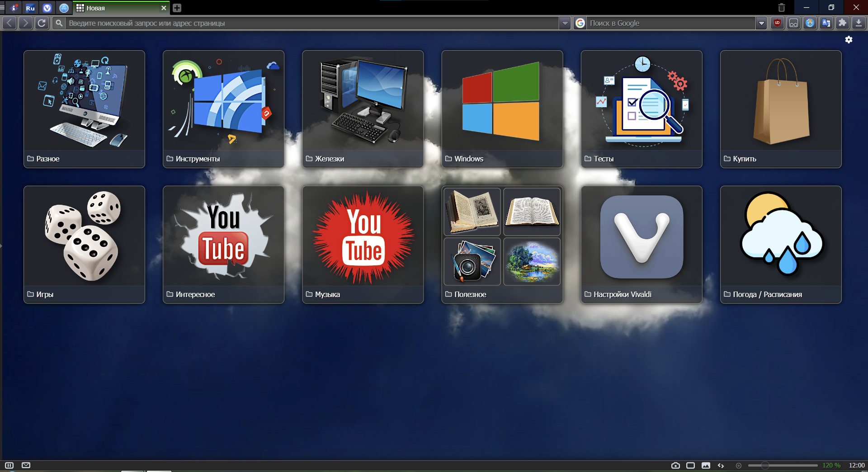Capture a page screenshot with camera icon
This screenshot has width=868, height=472.
point(675,465)
